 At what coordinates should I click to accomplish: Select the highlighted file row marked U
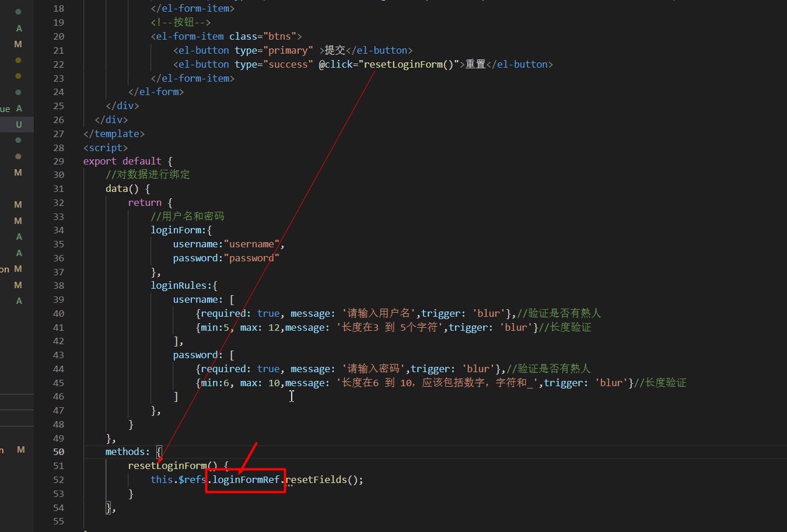(x=17, y=124)
